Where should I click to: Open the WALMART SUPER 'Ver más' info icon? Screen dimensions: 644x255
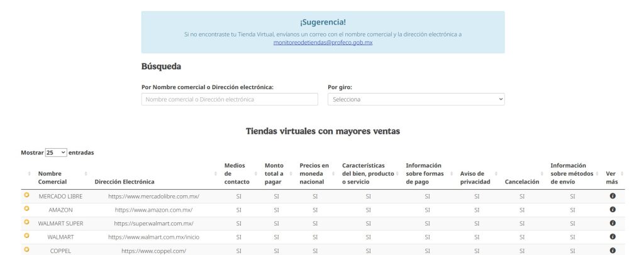pos(613,223)
